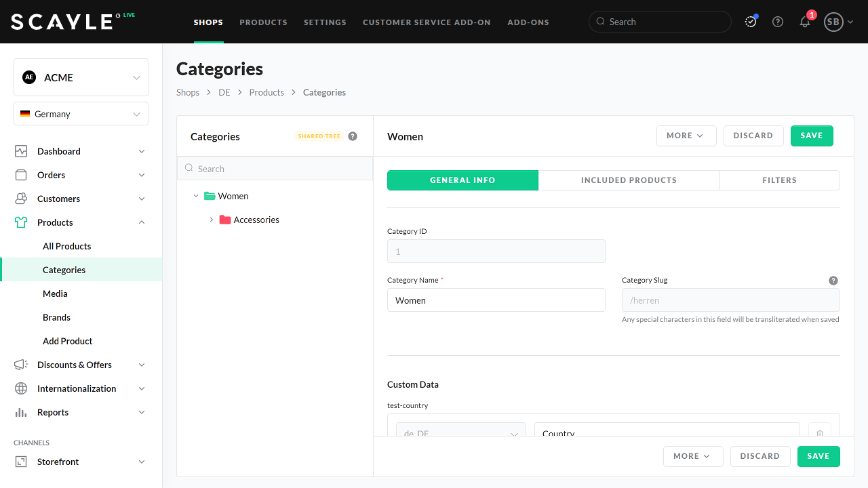868x488 pixels.
Task: Open the notifications bell icon
Action: (805, 22)
